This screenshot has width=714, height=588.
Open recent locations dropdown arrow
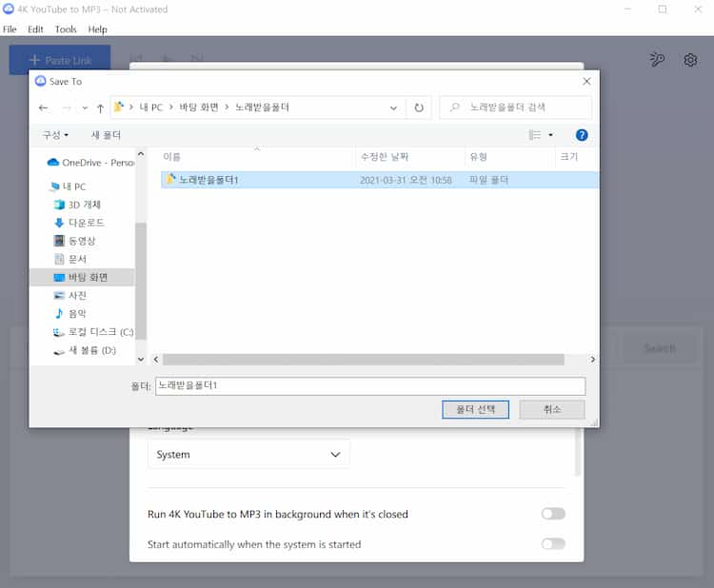(85, 108)
